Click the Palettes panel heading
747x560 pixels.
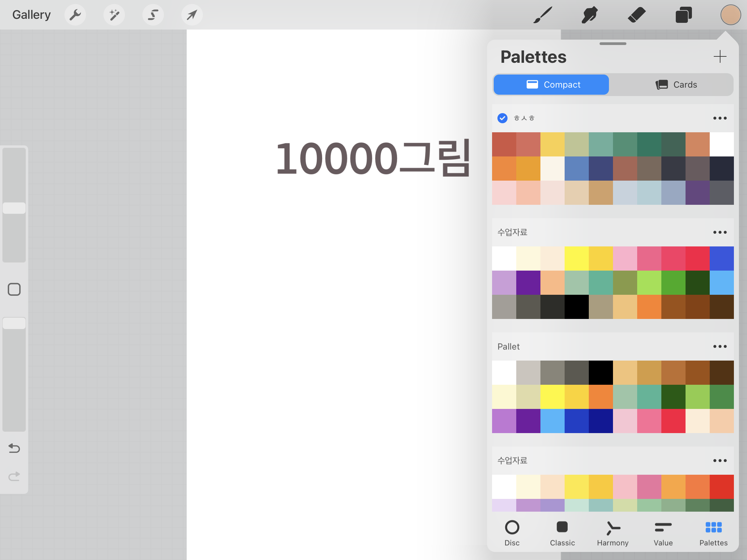coord(533,57)
